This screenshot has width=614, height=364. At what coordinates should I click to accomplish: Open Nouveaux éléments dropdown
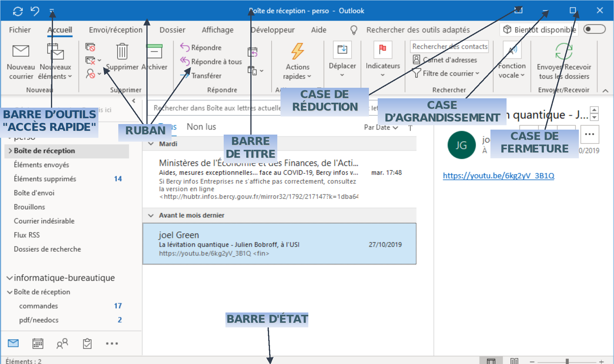pyautogui.click(x=55, y=62)
